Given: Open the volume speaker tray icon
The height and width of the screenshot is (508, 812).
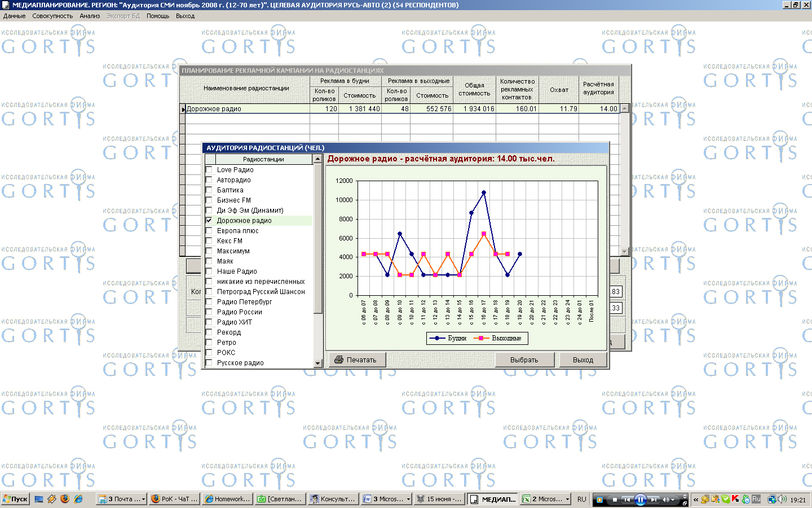Looking at the screenshot, I should pyautogui.click(x=782, y=499).
